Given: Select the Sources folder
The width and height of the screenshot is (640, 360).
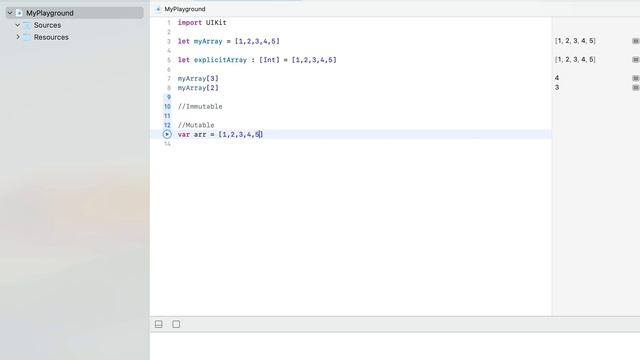Looking at the screenshot, I should coord(47,25).
